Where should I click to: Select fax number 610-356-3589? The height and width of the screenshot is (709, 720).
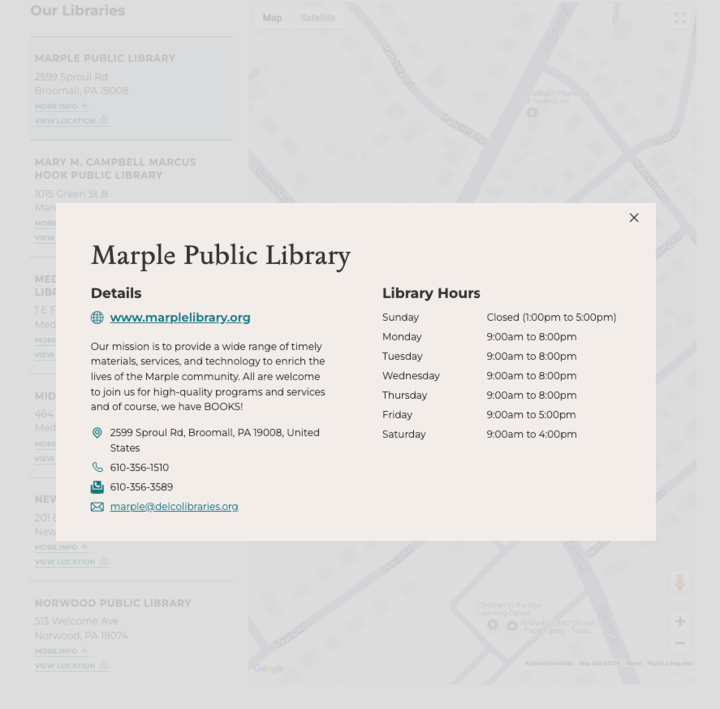coord(141,487)
